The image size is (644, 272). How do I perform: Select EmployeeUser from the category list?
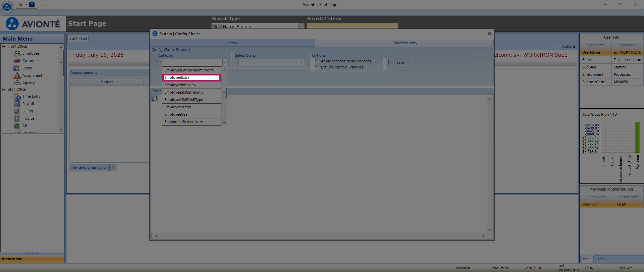(192, 114)
